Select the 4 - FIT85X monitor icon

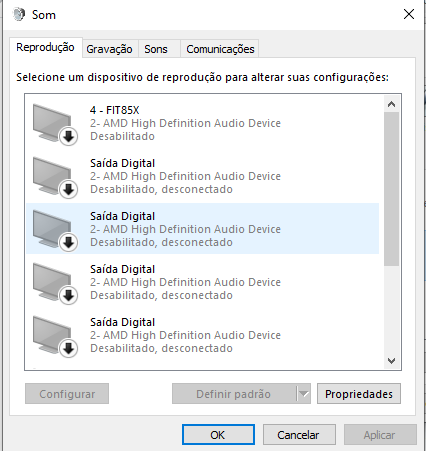53,123
